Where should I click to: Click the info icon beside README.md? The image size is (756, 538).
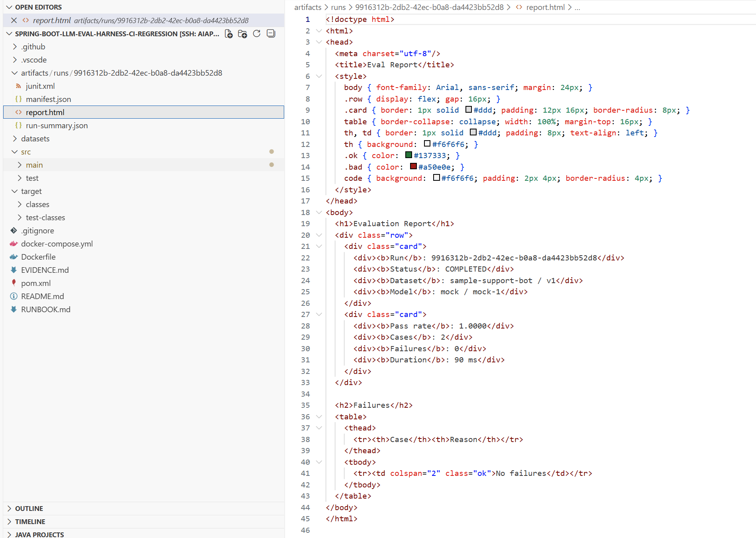[14, 296]
